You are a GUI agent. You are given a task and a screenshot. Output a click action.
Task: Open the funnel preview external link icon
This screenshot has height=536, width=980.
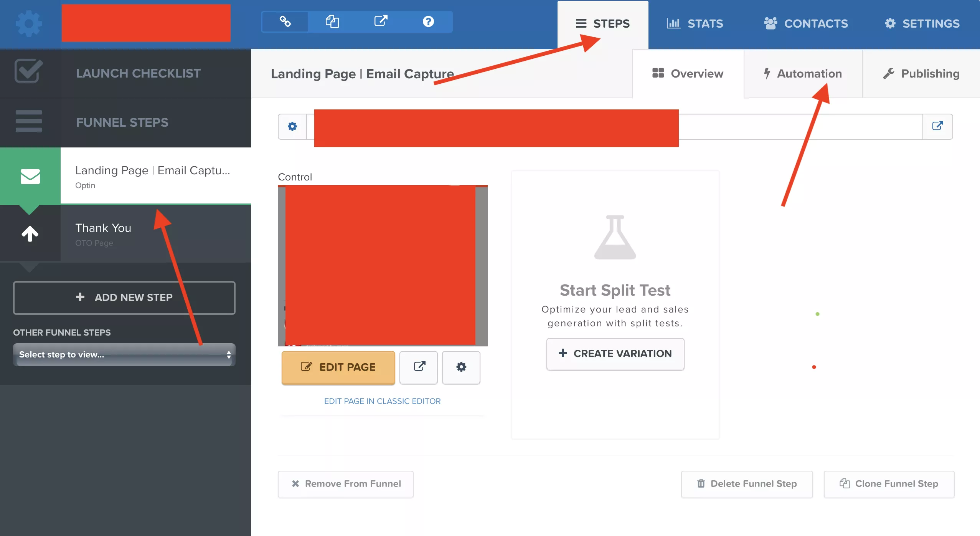click(x=380, y=22)
